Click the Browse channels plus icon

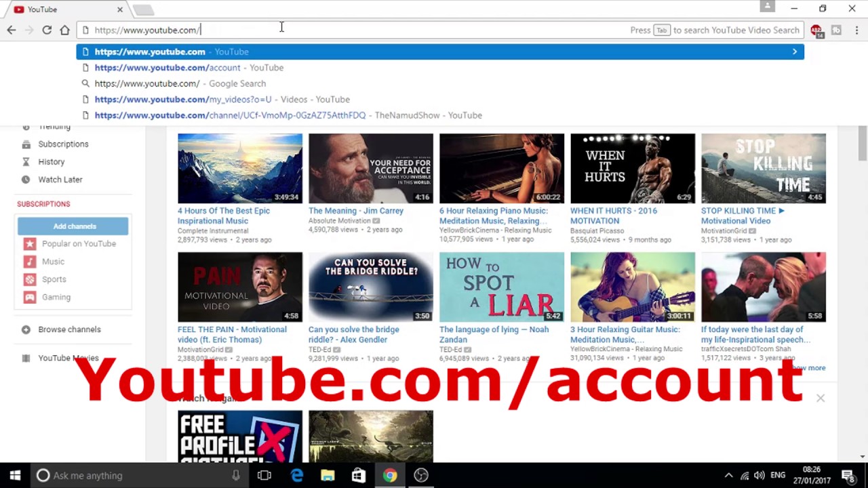26,329
